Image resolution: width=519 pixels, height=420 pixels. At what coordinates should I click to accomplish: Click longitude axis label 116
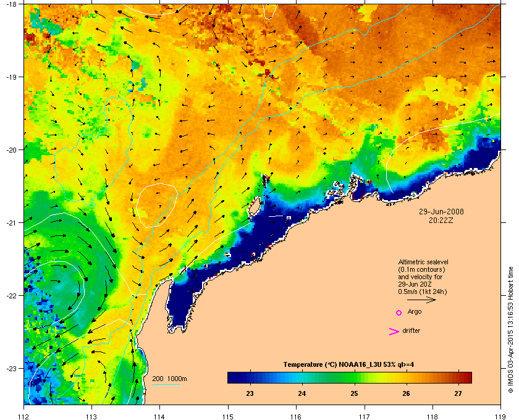click(296, 416)
